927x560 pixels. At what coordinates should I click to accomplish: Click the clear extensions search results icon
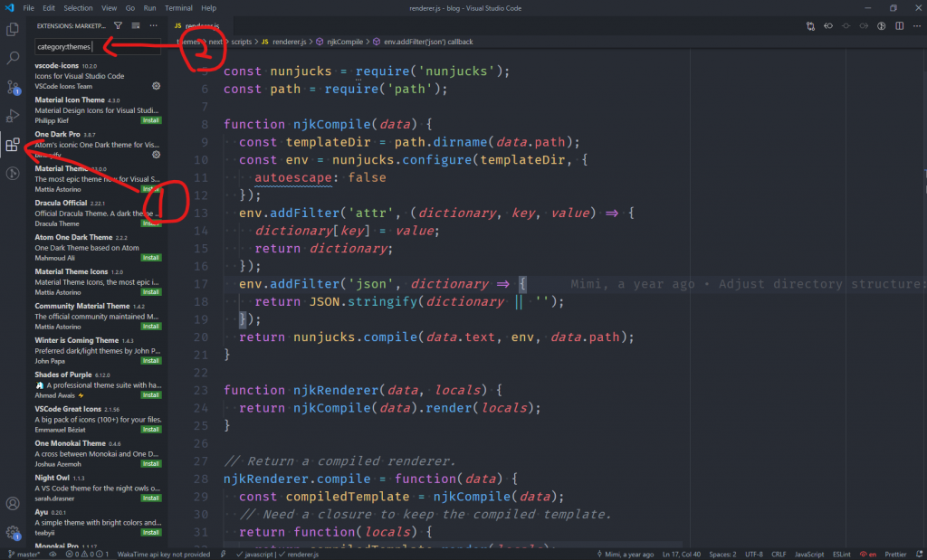(x=136, y=25)
